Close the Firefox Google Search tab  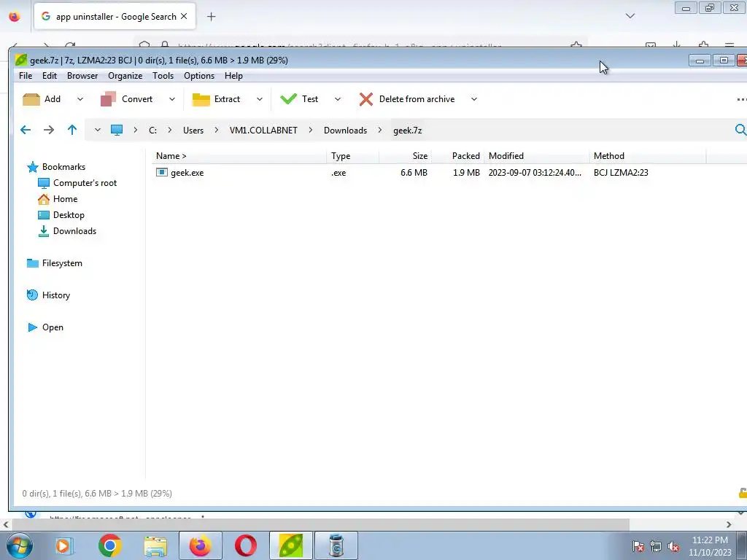coord(184,16)
